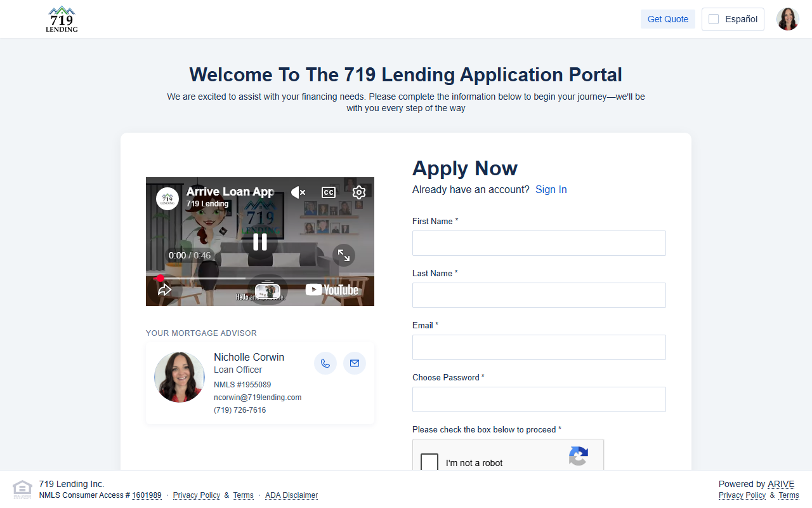
Task: Share the video via arrow icon
Action: click(x=165, y=290)
